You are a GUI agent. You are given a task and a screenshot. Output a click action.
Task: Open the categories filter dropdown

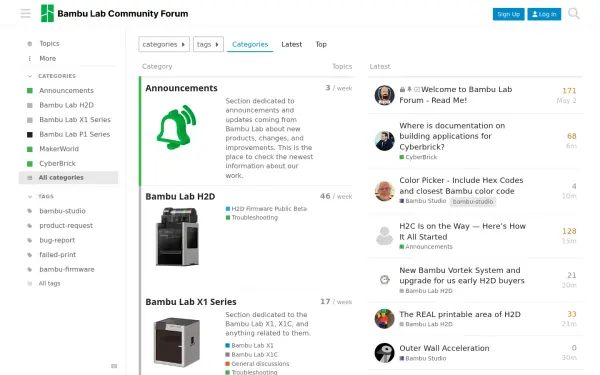click(164, 44)
